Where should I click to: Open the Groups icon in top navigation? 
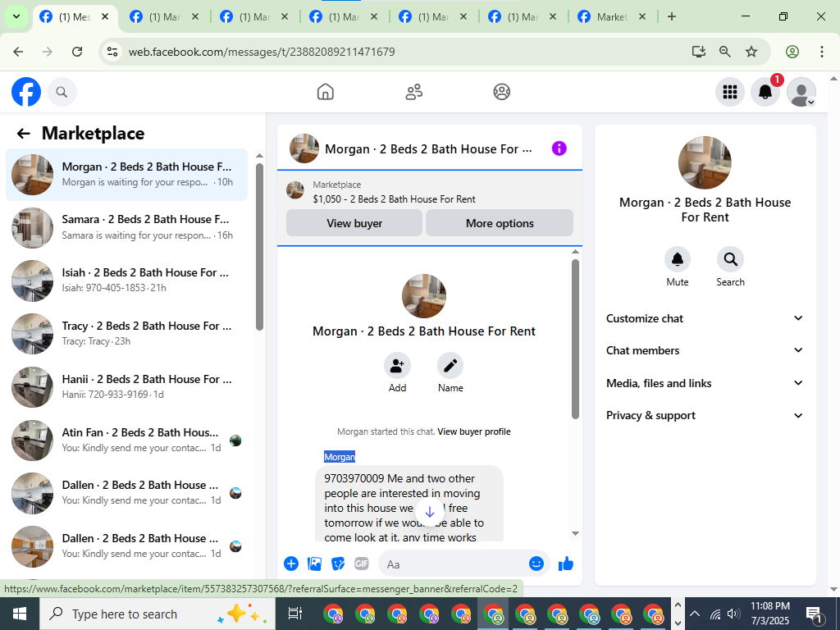point(501,92)
